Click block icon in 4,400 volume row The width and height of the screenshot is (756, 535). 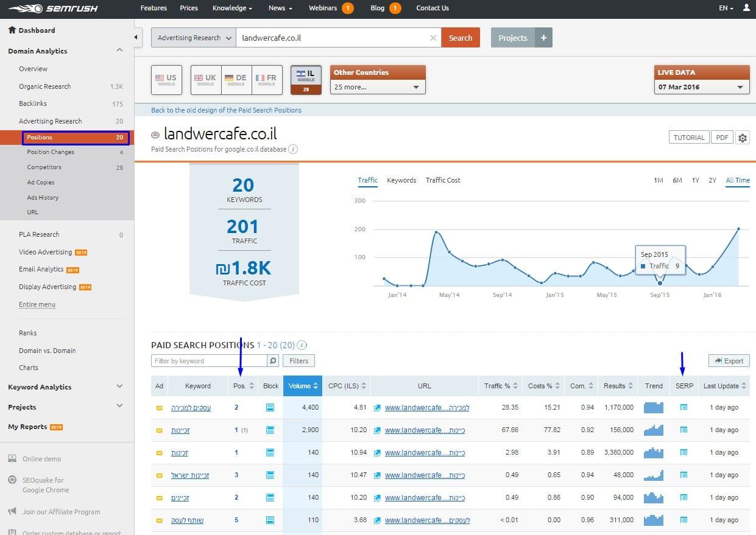click(x=270, y=407)
